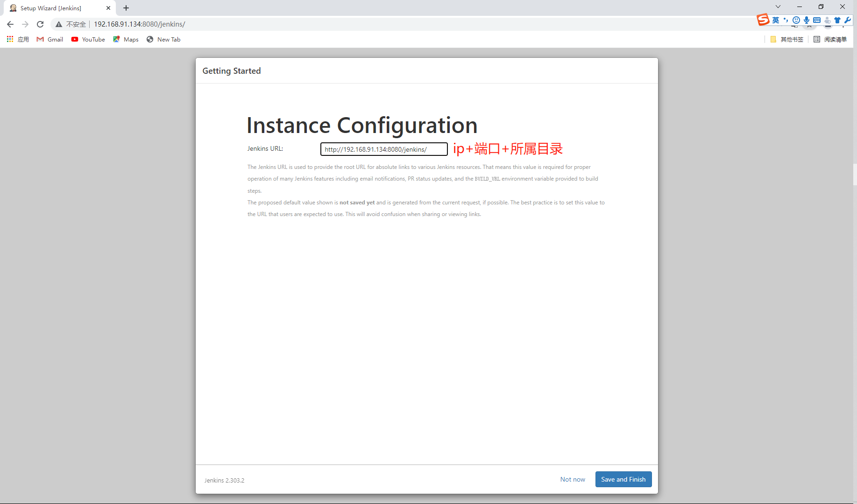The image size is (857, 504).
Task: Close the Setup Wizard tab
Action: click(x=108, y=8)
